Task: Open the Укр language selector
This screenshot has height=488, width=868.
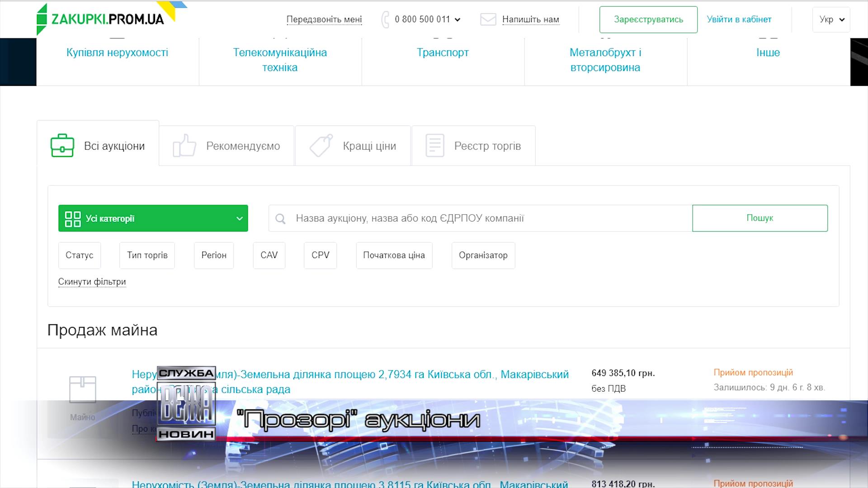Action: [831, 19]
